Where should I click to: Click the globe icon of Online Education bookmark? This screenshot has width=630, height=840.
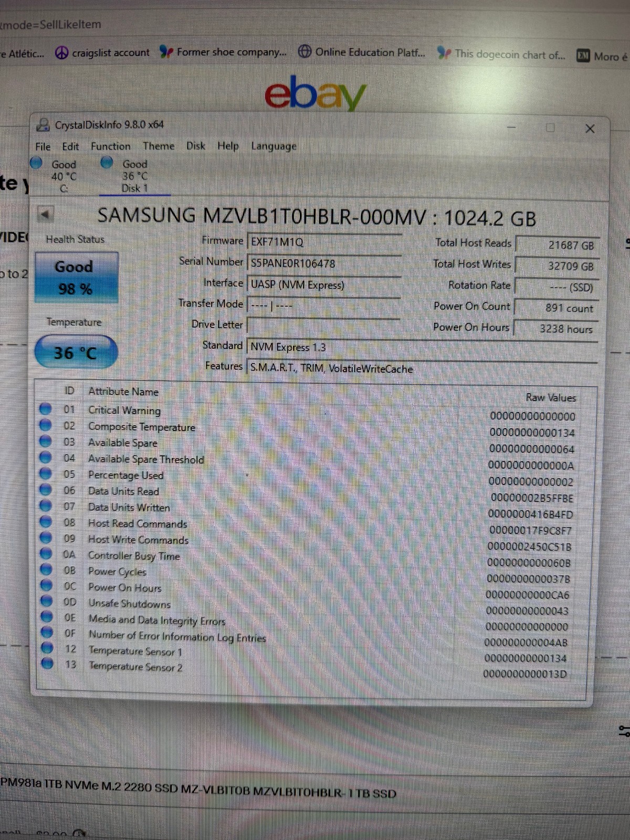304,51
